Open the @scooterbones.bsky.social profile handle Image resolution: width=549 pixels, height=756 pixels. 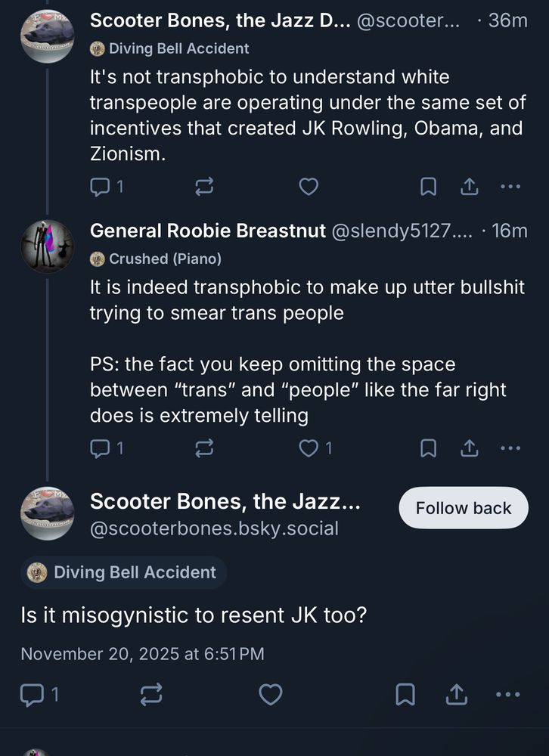click(x=214, y=528)
